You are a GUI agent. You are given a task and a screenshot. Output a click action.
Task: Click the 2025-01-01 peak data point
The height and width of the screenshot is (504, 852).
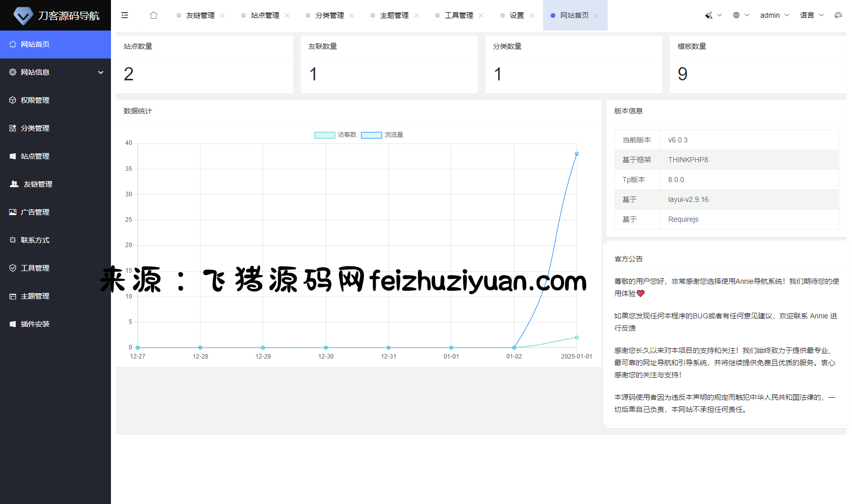(577, 154)
